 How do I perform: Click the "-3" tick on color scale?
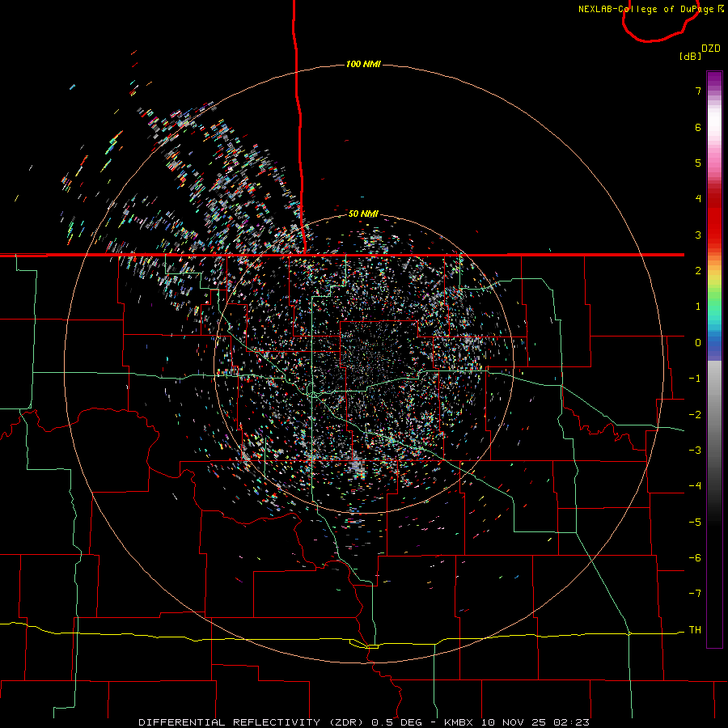pyautogui.click(x=695, y=451)
